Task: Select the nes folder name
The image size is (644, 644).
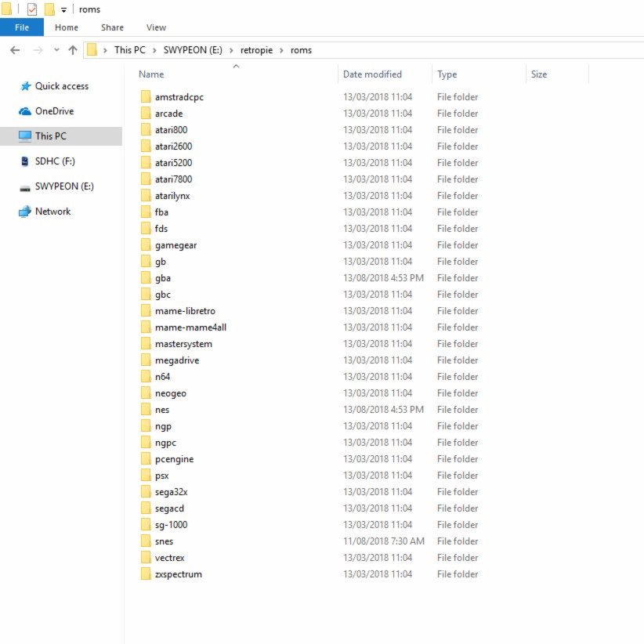Action: [x=162, y=410]
